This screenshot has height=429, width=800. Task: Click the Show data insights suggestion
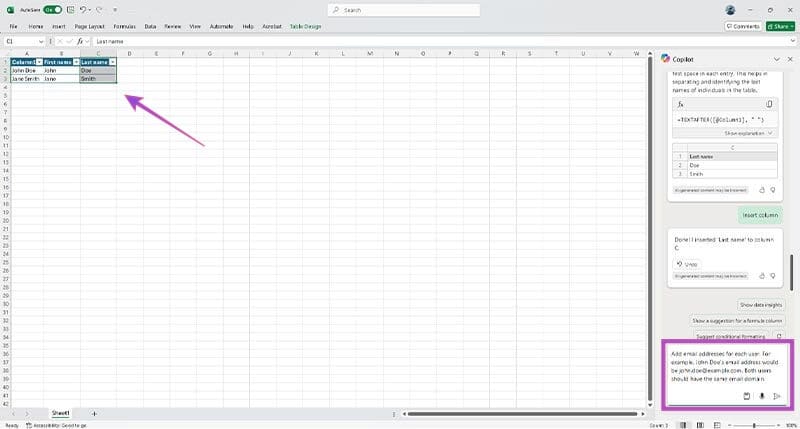pos(759,304)
